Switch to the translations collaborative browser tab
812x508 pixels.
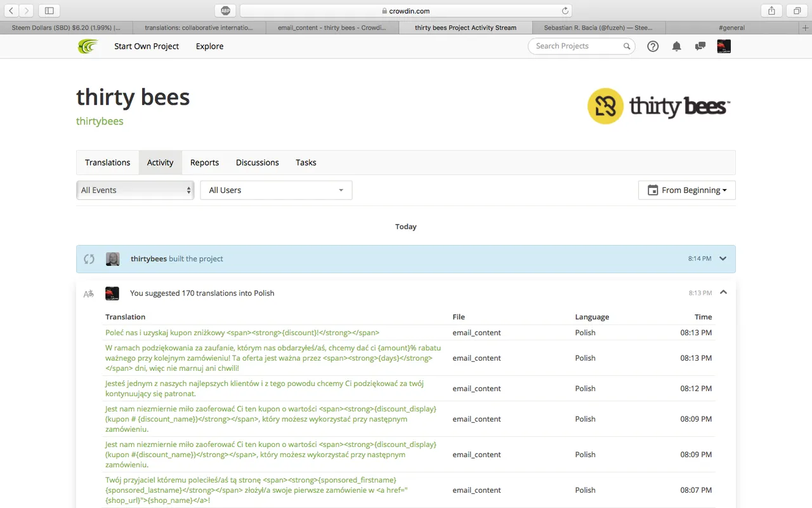coord(199,28)
